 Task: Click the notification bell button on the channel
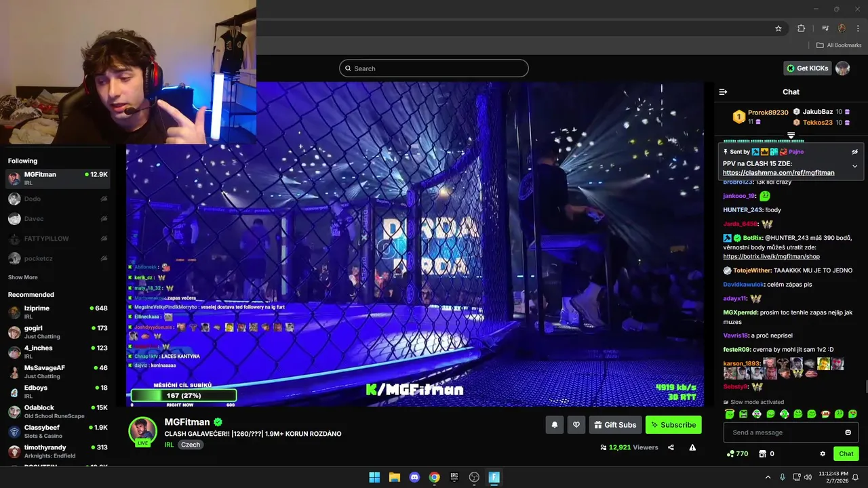click(x=554, y=425)
